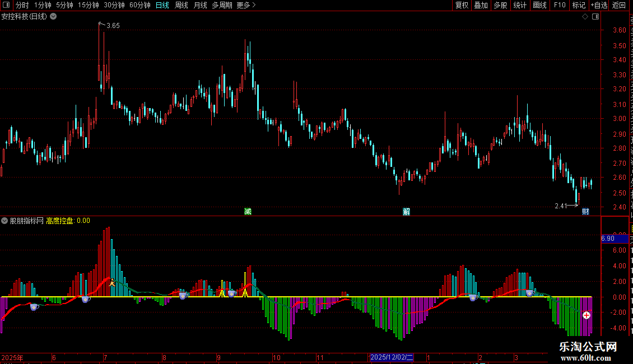Viewport: 633px width, 364px height.
Task: Click the cup signal icon before month 6
Action: pos(34,307)
